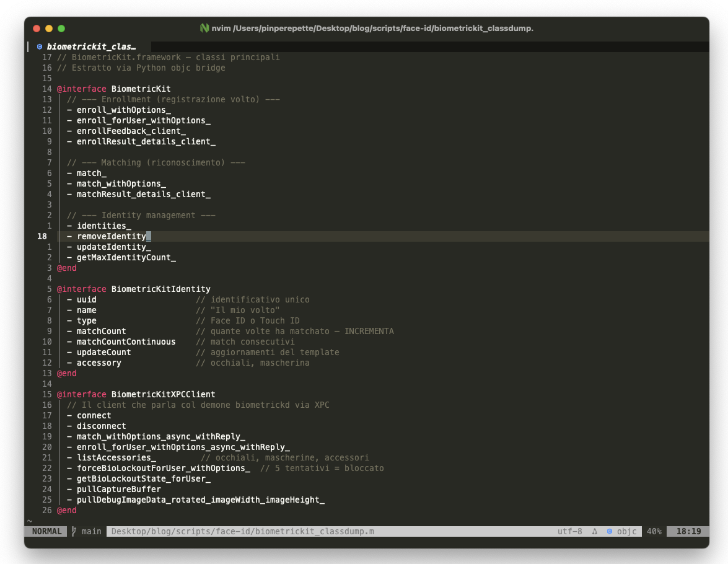Screen dimensions: 728x564
Task: Click line number 18 of the current line
Action: point(42,236)
